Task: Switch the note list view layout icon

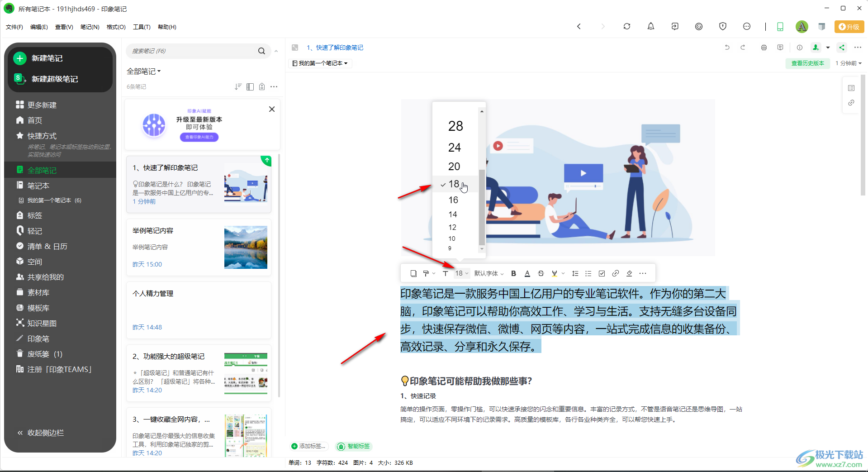Action: point(250,86)
